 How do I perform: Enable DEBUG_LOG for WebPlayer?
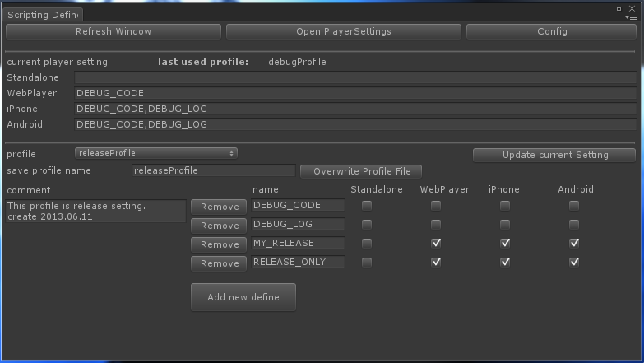[436, 225]
